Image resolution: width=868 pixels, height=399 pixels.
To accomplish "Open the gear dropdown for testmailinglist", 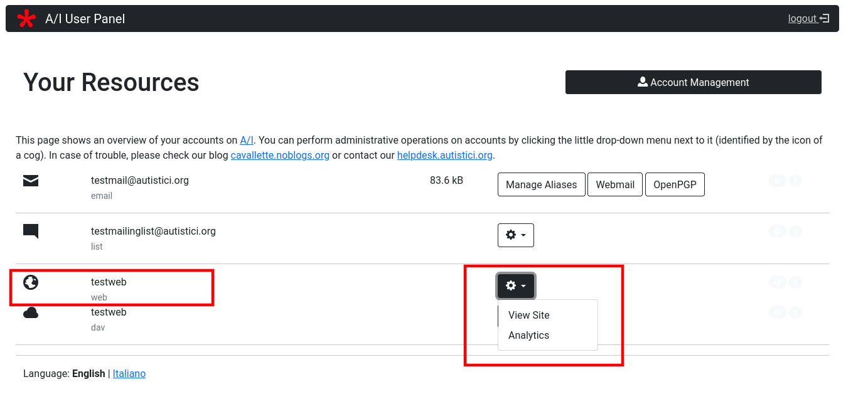I will click(x=515, y=235).
